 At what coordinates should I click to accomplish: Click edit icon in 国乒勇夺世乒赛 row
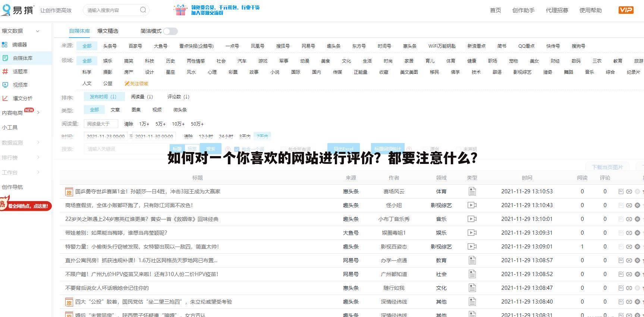point(621,191)
